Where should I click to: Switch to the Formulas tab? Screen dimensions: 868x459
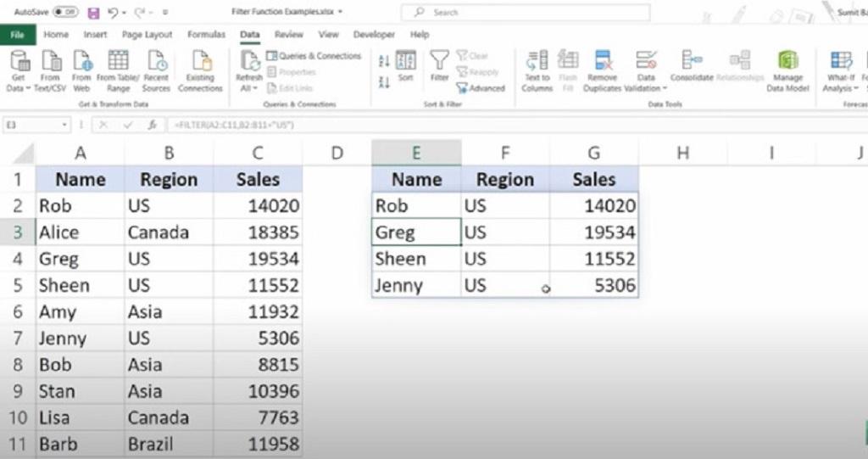[207, 35]
